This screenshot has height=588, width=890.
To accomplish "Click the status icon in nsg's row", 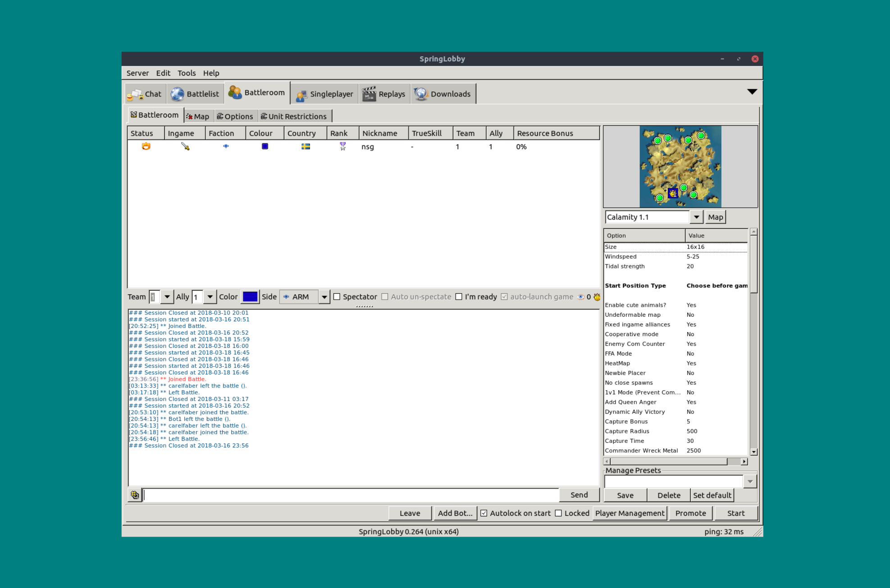I will coord(146,146).
